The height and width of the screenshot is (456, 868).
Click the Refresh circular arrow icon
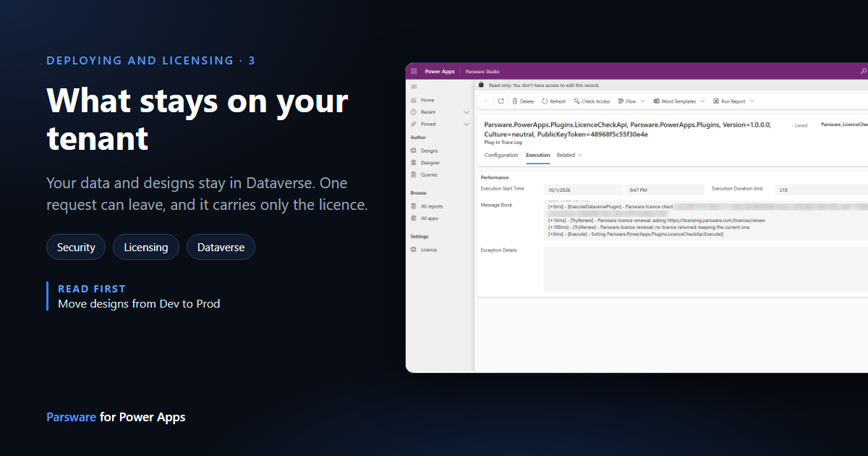545,101
